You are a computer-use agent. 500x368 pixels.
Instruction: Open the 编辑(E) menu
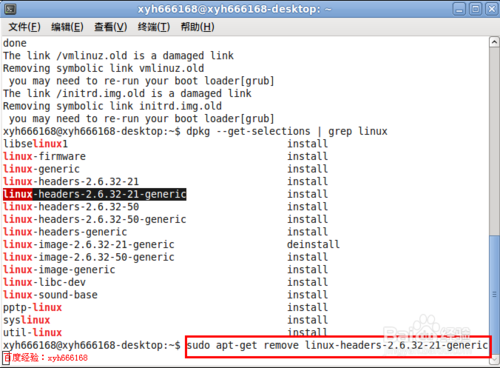[x=67, y=27]
